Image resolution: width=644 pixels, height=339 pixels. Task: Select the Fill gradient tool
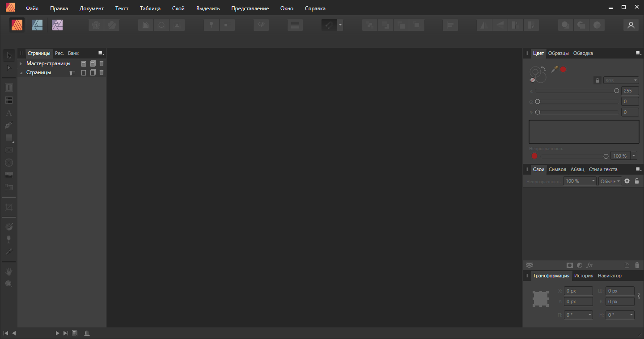9,227
